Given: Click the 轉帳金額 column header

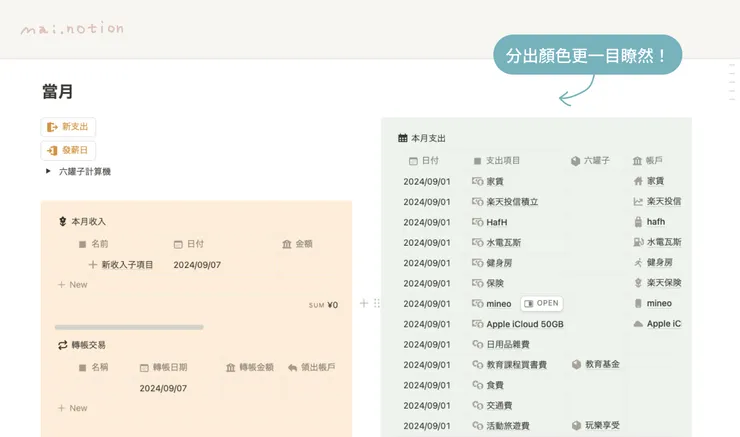Looking at the screenshot, I should (250, 368).
